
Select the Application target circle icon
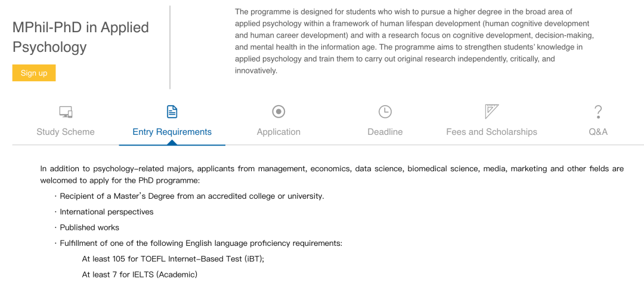(x=278, y=112)
